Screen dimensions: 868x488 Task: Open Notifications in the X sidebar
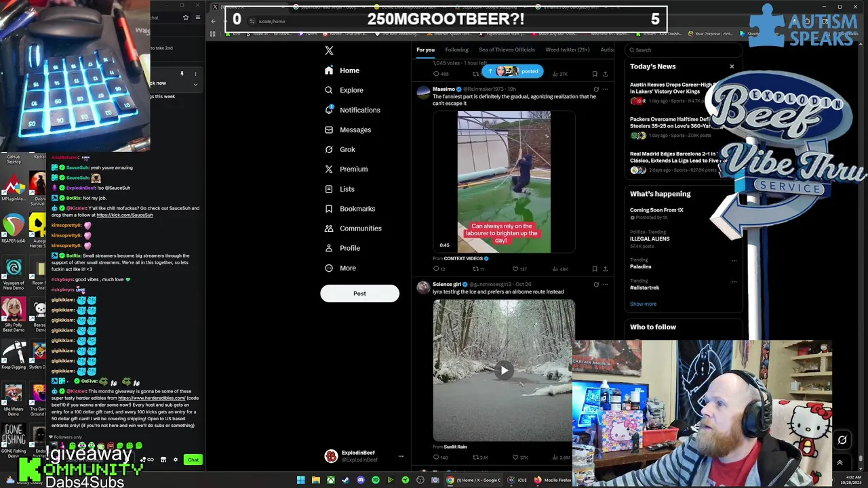click(352, 110)
